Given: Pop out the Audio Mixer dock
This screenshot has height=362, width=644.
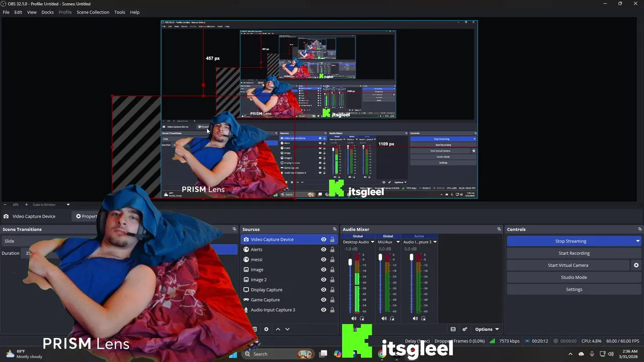Looking at the screenshot, I should (x=499, y=229).
